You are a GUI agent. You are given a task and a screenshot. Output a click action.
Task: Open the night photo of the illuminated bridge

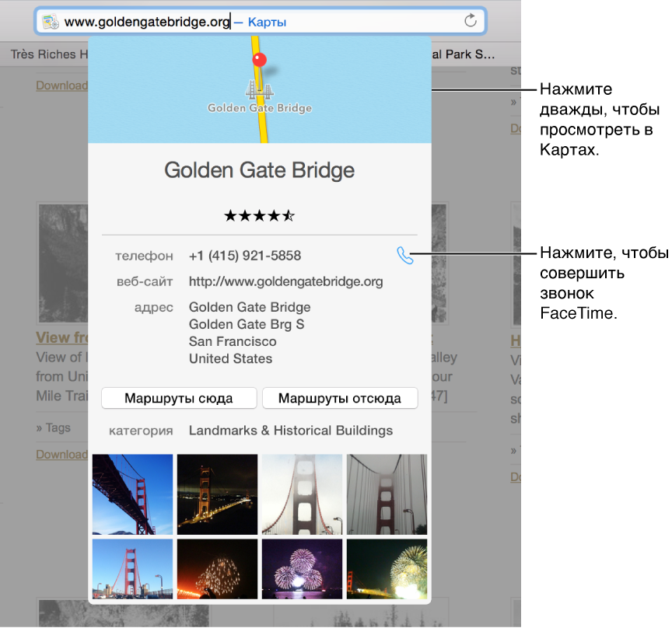pyautogui.click(x=217, y=494)
